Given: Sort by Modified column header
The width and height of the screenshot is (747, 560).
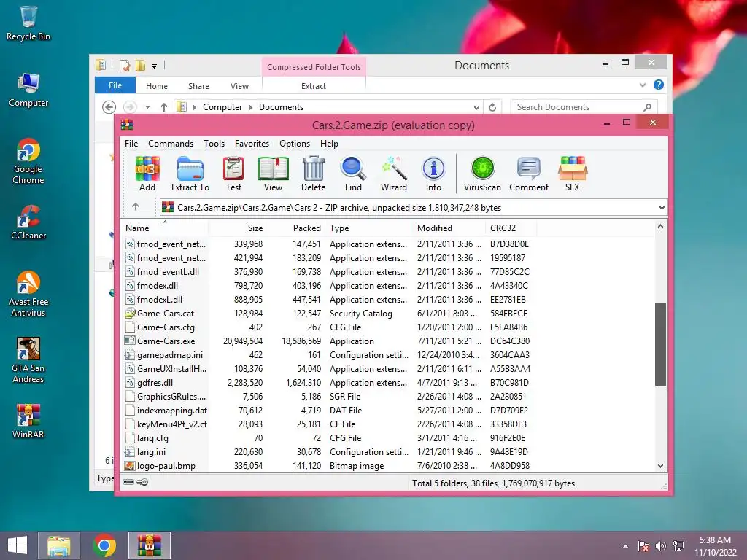Looking at the screenshot, I should (x=449, y=228).
